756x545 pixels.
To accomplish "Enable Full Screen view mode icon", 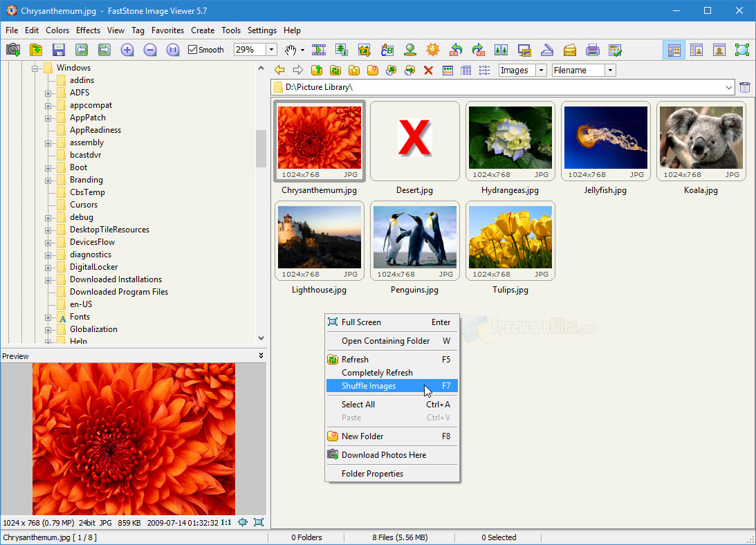I will (743, 50).
